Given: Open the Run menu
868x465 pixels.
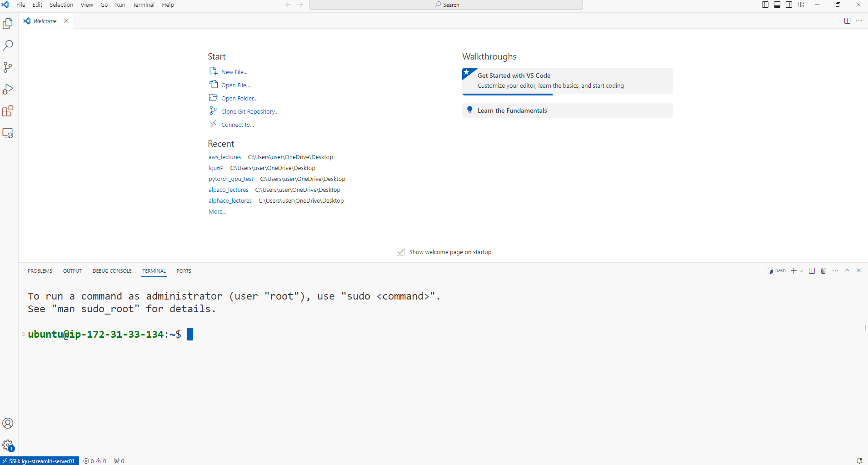Looking at the screenshot, I should click(x=120, y=5).
